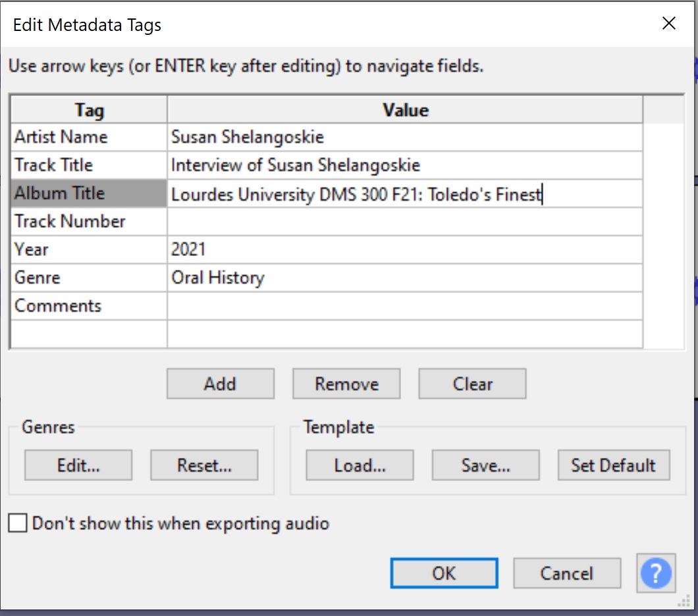The width and height of the screenshot is (698, 616).
Task: Select the Genre value Oral History
Action: pos(405,278)
